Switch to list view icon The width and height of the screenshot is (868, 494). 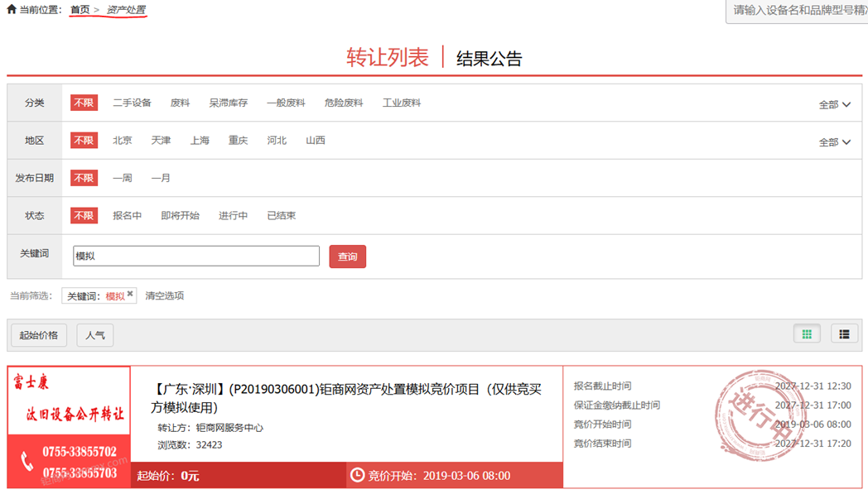pyautogui.click(x=844, y=333)
